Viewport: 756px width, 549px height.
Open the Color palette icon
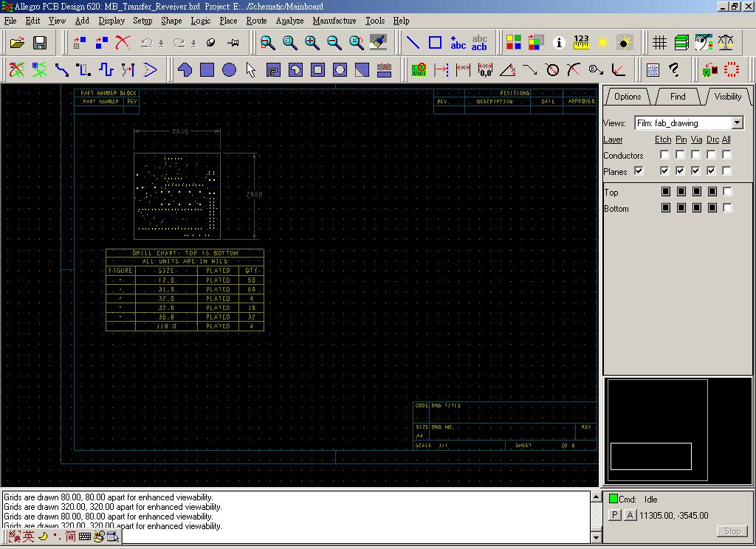pyautogui.click(x=514, y=43)
